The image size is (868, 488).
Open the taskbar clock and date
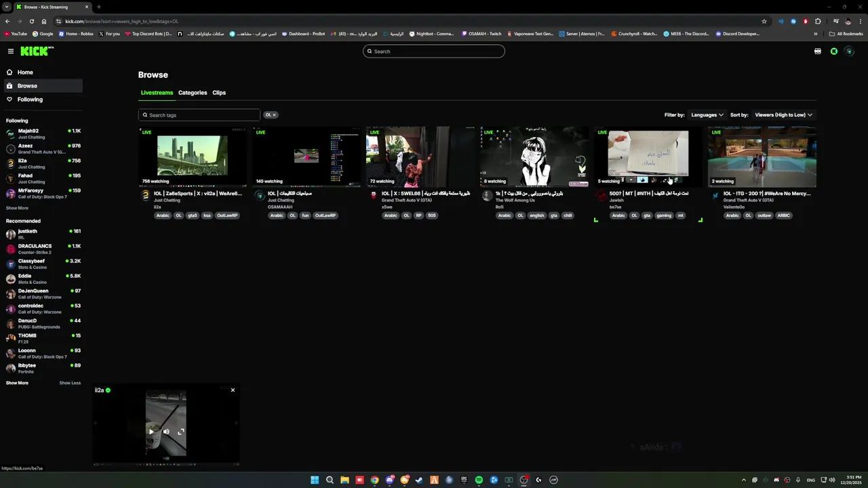coord(850,481)
